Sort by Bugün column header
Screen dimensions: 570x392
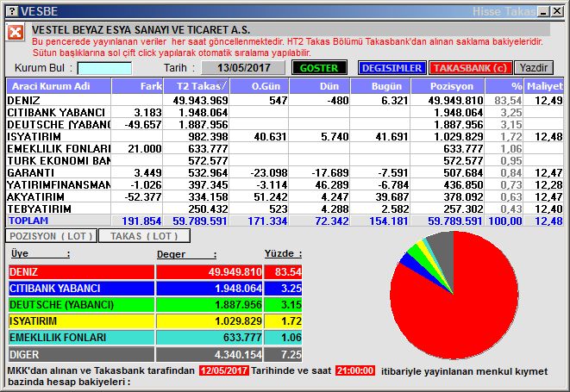tap(380, 86)
